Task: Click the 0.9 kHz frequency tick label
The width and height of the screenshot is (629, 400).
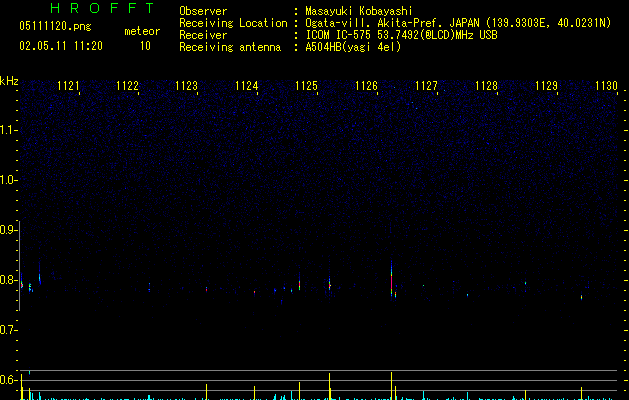Action: point(8,230)
